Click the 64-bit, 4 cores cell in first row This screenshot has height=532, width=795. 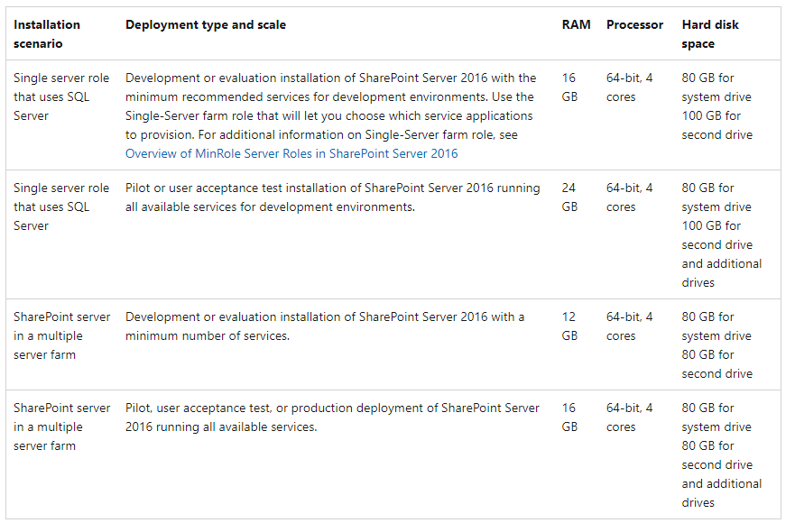629,87
